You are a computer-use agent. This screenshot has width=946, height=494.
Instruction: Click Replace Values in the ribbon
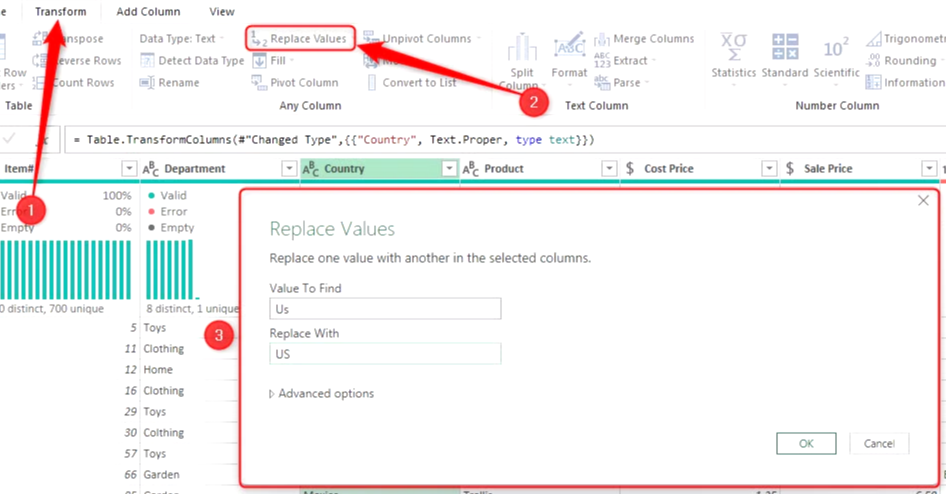point(300,39)
